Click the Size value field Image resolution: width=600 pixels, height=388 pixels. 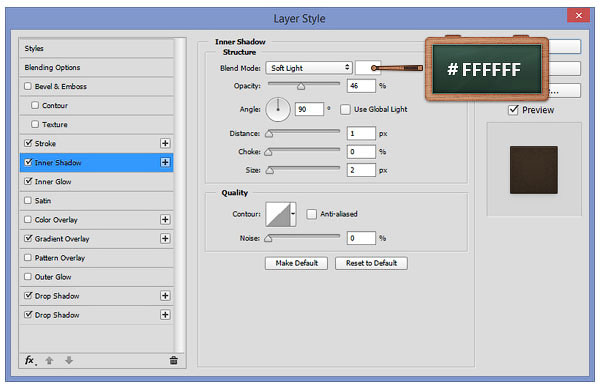(361, 170)
